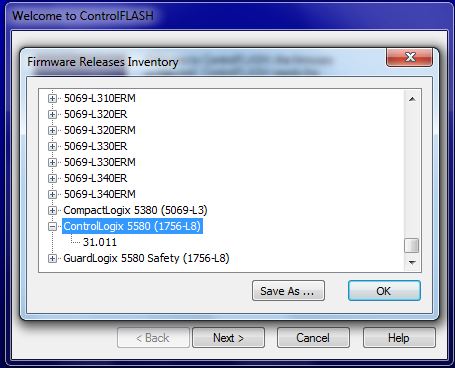Select the 5069-L340ER entry
The image size is (455, 368).
click(96, 178)
